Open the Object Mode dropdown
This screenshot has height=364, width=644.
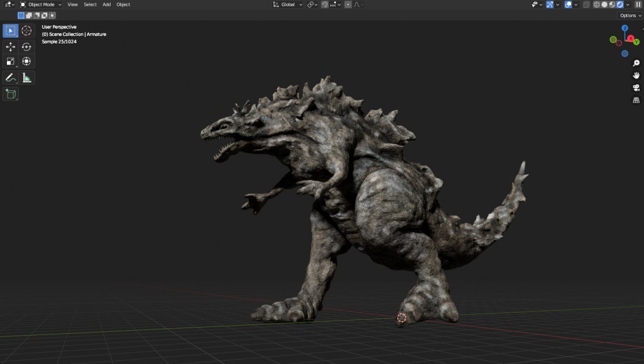coord(41,4)
